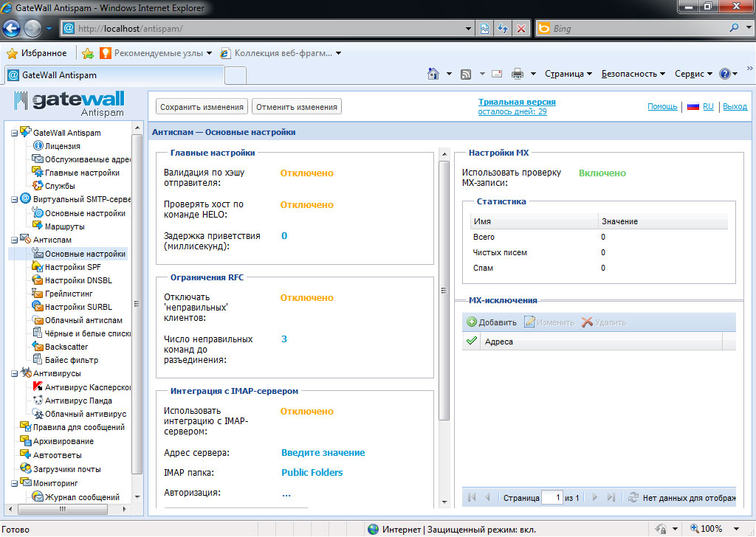This screenshot has width=756, height=537.
Task: Open Загрузчики почты icon
Action: pos(26,468)
